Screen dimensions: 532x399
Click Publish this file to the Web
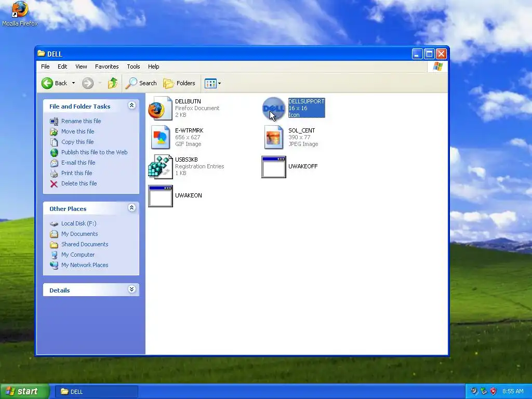pos(95,152)
